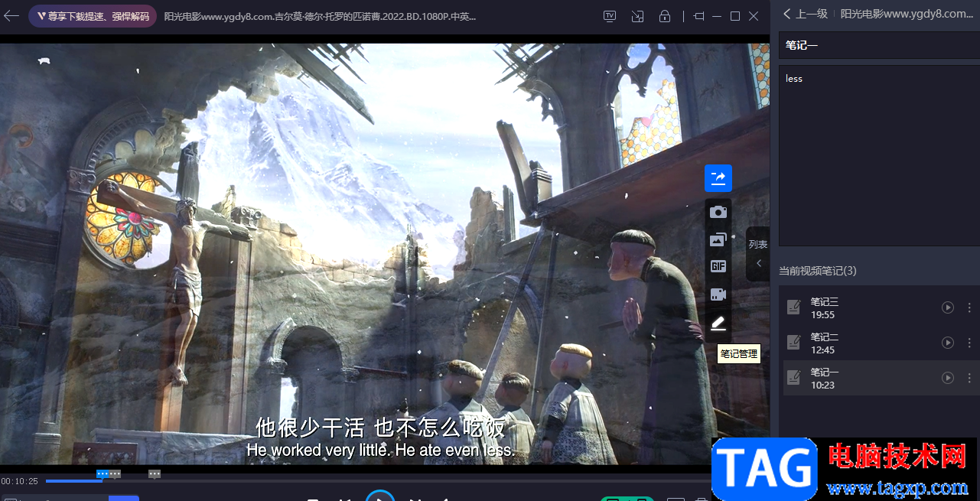Play from the 笔记三 timestamp 19:55
The width and height of the screenshot is (980, 501).
coord(948,307)
